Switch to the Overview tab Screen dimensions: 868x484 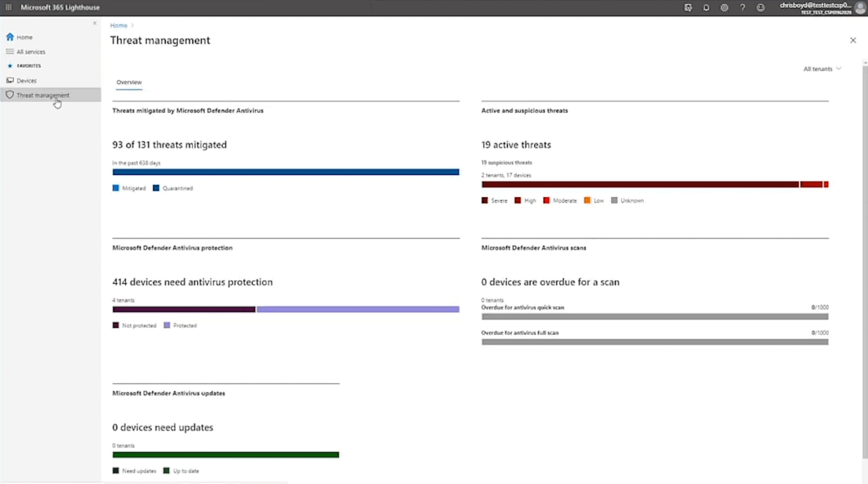pos(129,82)
